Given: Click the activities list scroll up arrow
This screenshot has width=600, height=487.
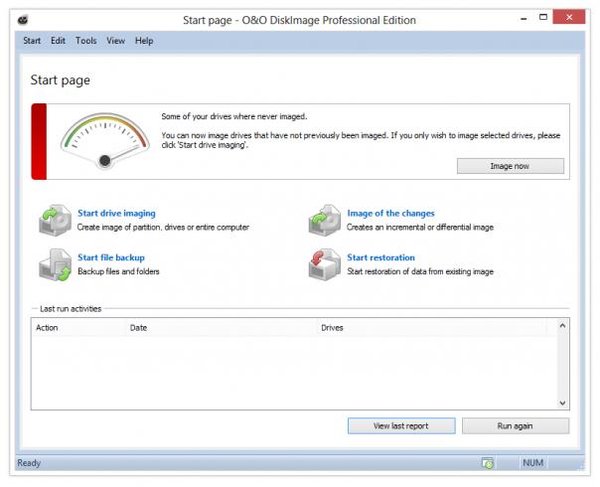Looking at the screenshot, I should coord(562,326).
